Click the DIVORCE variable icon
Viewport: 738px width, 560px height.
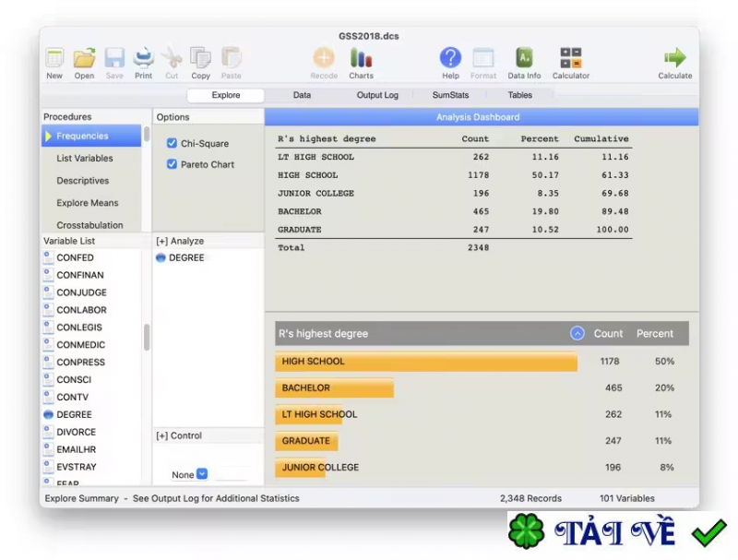(x=48, y=432)
